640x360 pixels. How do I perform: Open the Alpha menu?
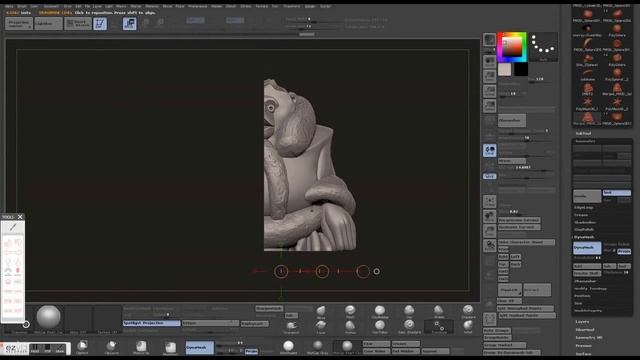pos(9,6)
